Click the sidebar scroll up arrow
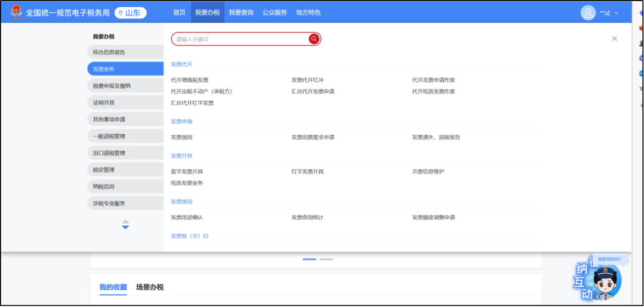Viewport: 644px width, 307px height. point(126,222)
